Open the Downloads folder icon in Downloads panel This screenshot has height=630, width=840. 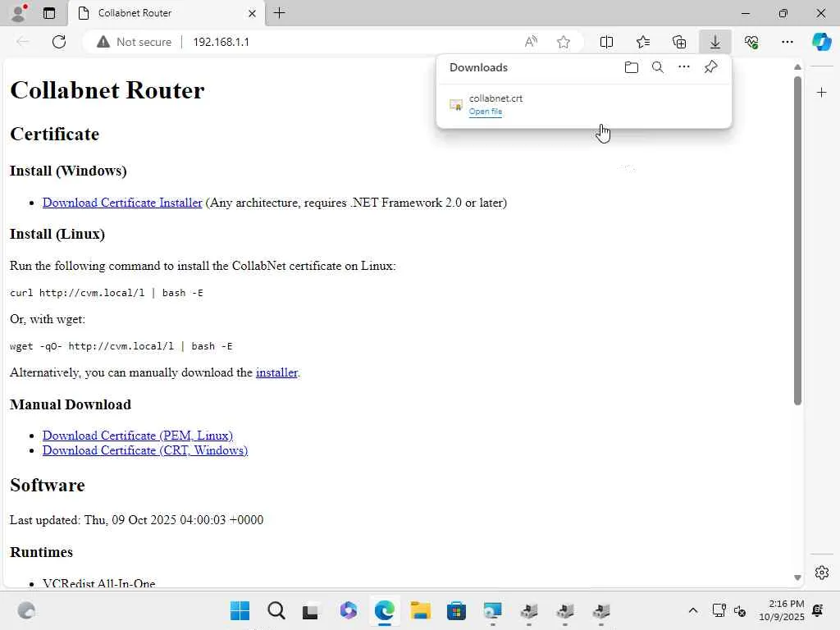pos(632,67)
